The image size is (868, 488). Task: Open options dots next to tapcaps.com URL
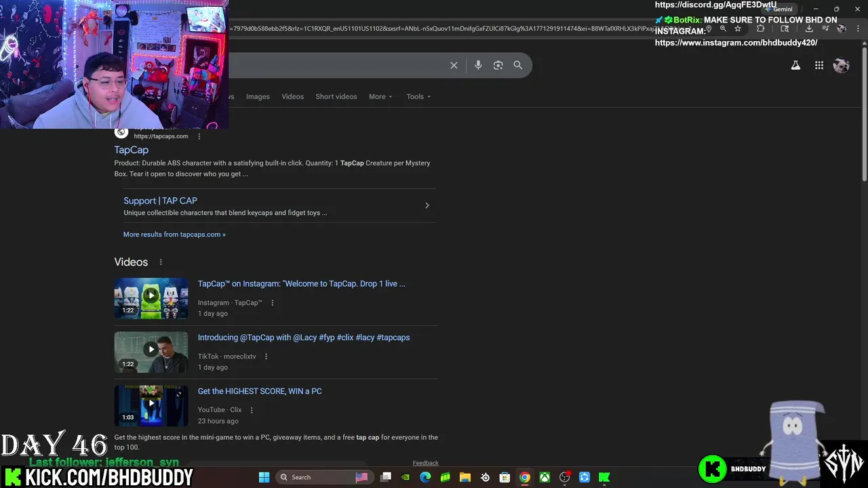(199, 136)
